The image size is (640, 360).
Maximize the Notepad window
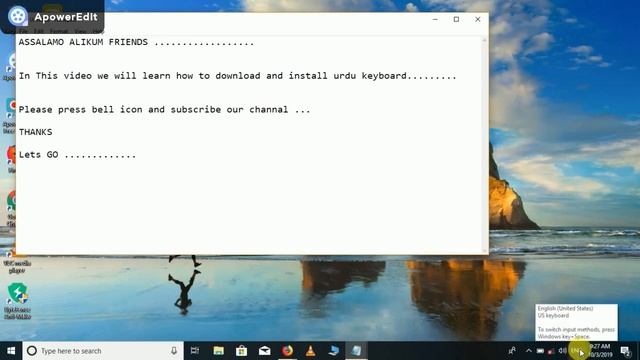pos(456,19)
